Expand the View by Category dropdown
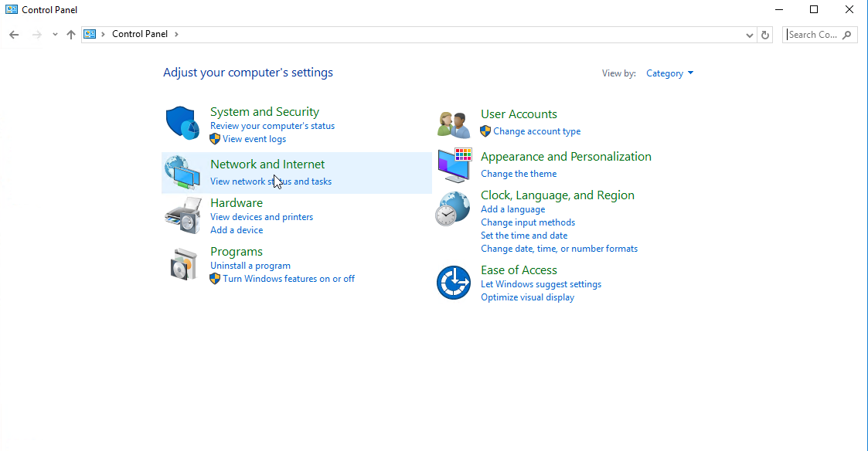This screenshot has height=451, width=868. [669, 73]
